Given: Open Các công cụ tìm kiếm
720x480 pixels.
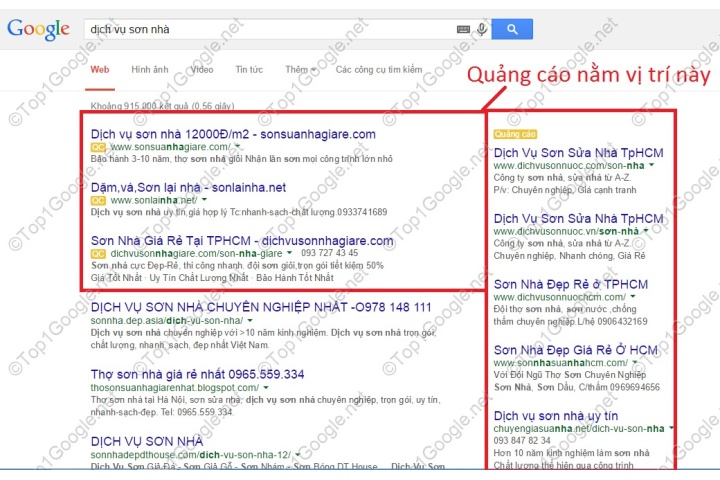Looking at the screenshot, I should [x=379, y=70].
